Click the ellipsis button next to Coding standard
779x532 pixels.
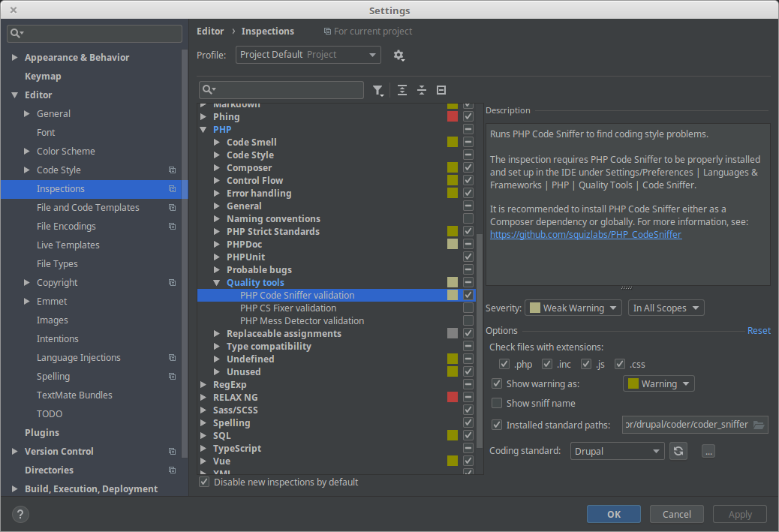[708, 452]
